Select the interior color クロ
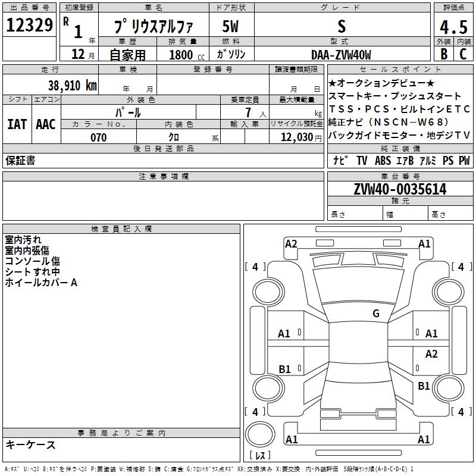The height and width of the screenshot is (476, 476). click(174, 137)
